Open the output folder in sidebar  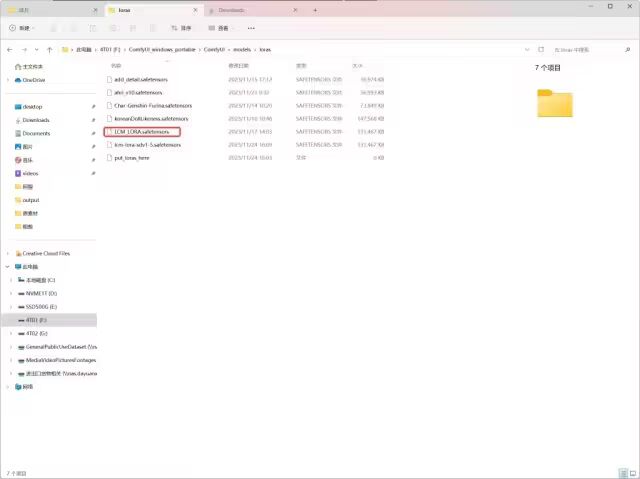pyautogui.click(x=27, y=200)
